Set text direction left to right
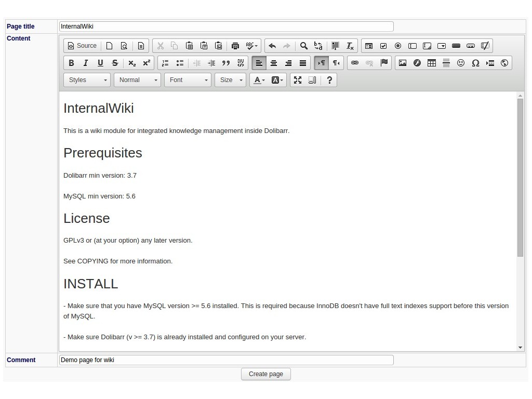This screenshot has height=399, width=532. (321, 63)
